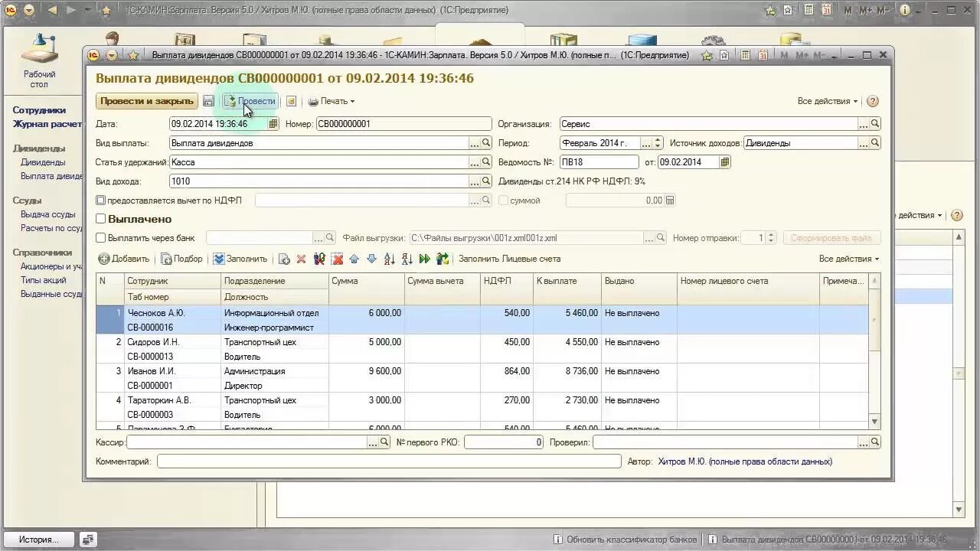Open Проверил magnifier lookup
Image resolution: width=980 pixels, height=551 pixels.
click(875, 442)
